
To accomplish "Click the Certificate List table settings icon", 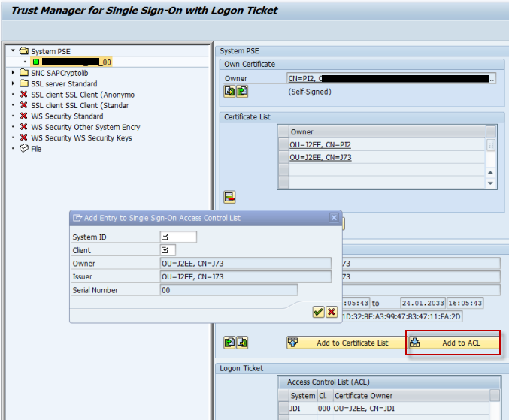I will click(x=490, y=131).
